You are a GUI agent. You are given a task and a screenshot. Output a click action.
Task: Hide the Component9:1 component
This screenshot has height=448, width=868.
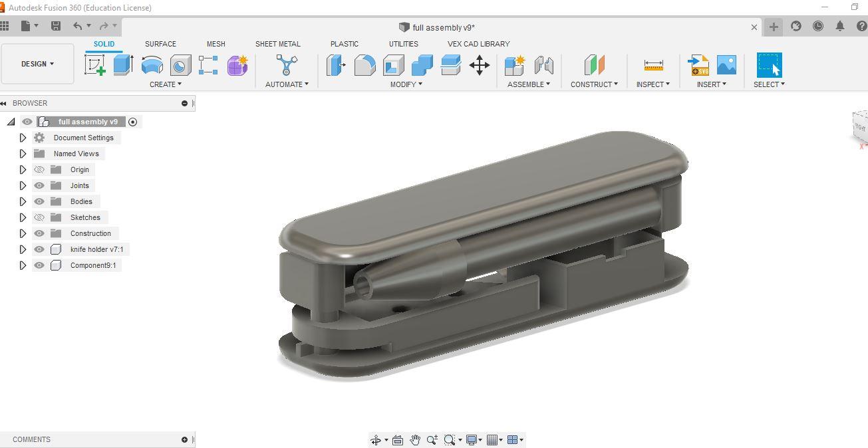pyautogui.click(x=39, y=265)
